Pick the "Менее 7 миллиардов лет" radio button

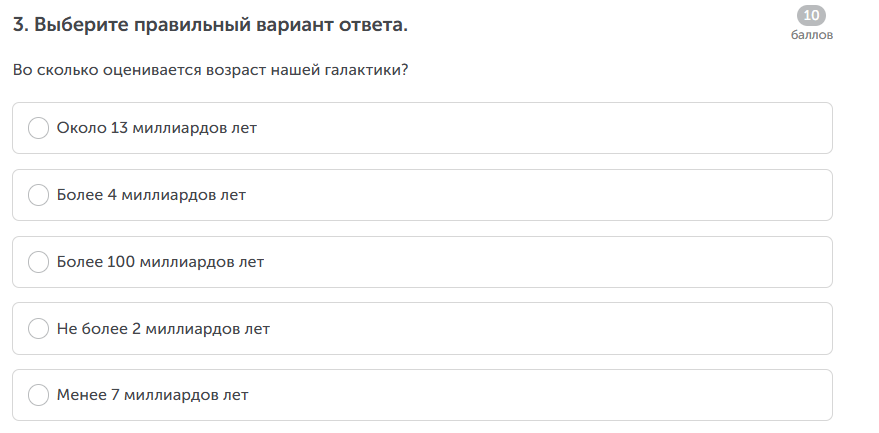39,395
